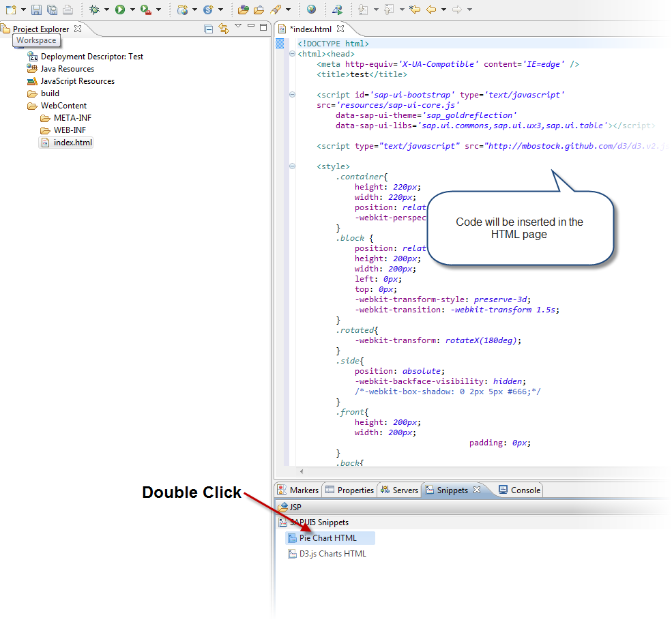Viewport: 672px width, 620px height.
Task: Save the current file
Action: click(36, 10)
